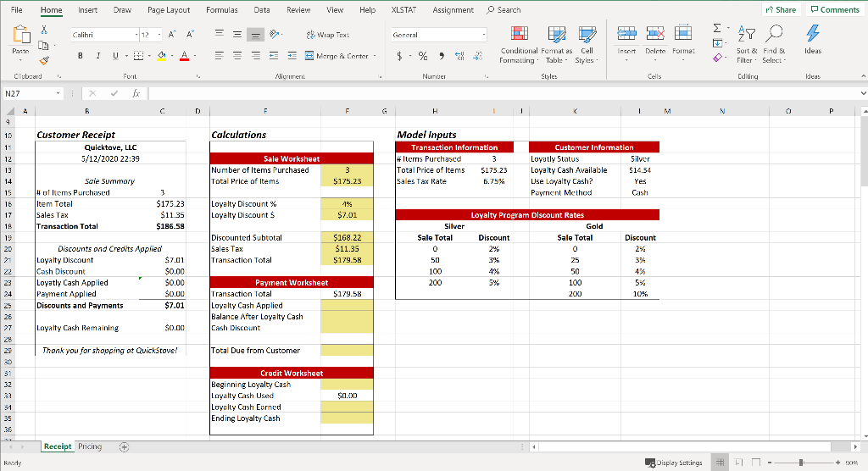Expand the formula bar
The image size is (868, 471).
pyautogui.click(x=863, y=93)
